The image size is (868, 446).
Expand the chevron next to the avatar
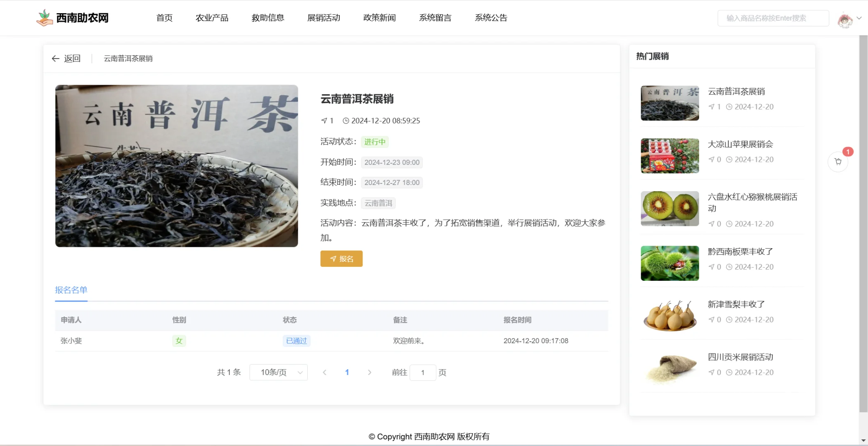(x=859, y=18)
